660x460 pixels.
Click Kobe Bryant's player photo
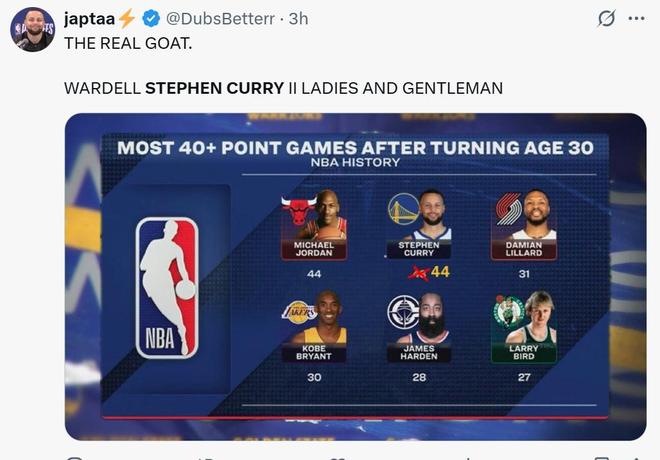pos(326,318)
